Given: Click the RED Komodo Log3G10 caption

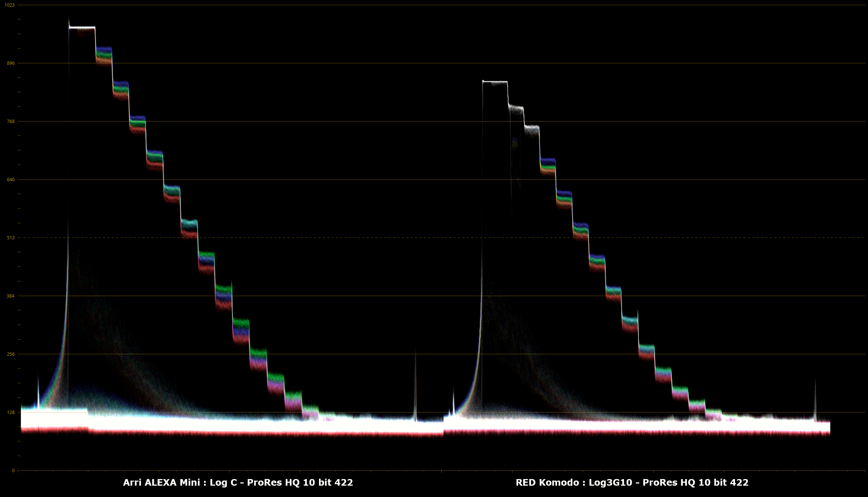Looking at the screenshot, I should (632, 482).
